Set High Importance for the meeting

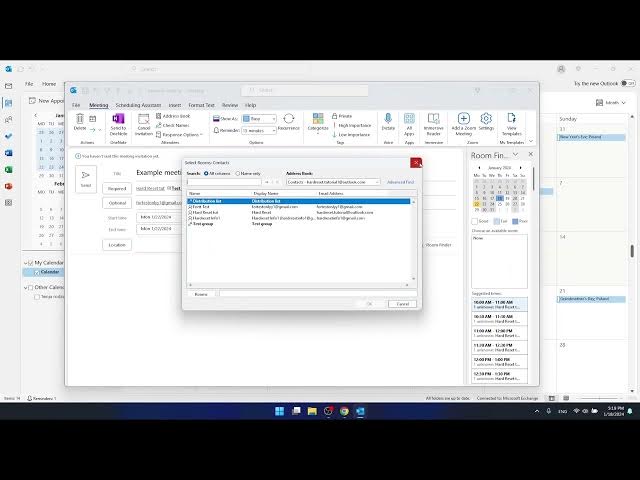click(x=351, y=125)
